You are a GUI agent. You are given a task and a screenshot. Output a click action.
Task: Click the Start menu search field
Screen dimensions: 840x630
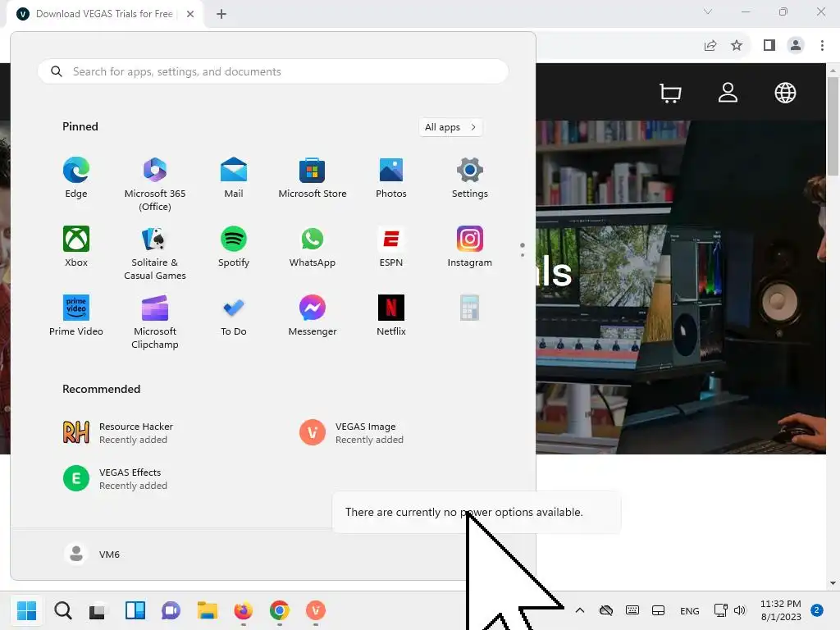273,71
